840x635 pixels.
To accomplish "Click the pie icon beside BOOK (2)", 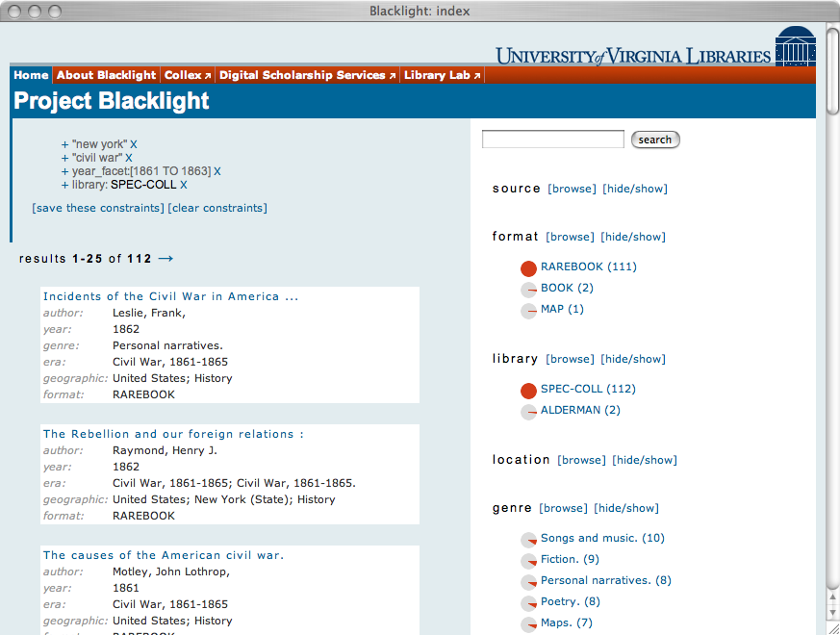I will [528, 290].
